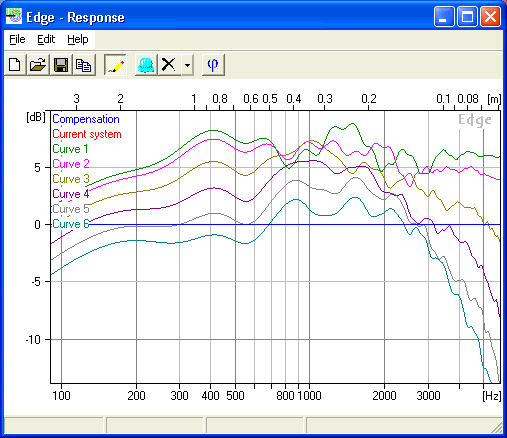Viewport: 507px width, 438px height.
Task: Open the File menu
Action: coord(17,39)
